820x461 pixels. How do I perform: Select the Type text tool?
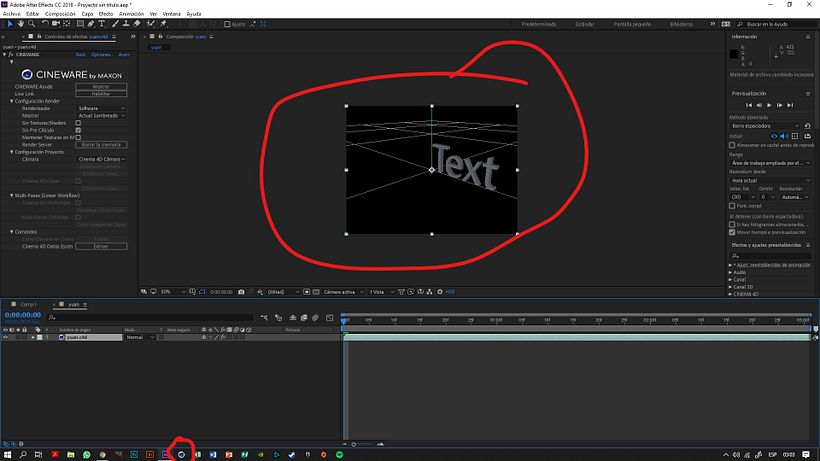(101, 24)
